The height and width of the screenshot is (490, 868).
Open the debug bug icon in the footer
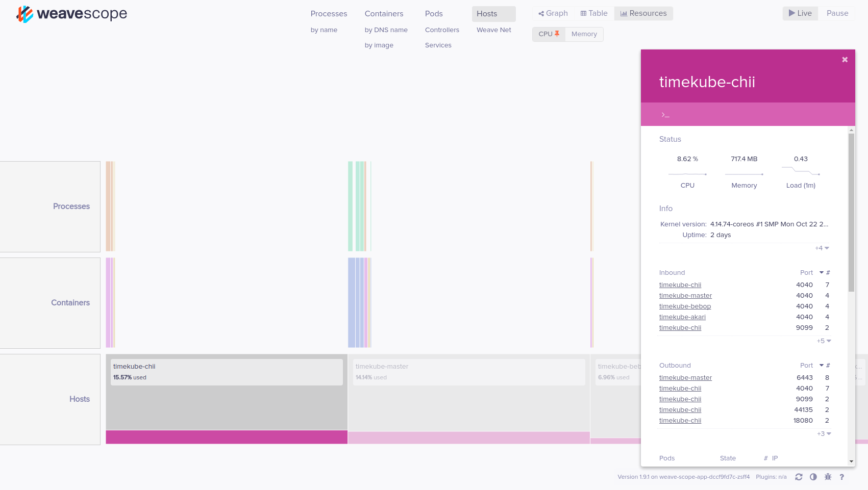click(x=828, y=477)
